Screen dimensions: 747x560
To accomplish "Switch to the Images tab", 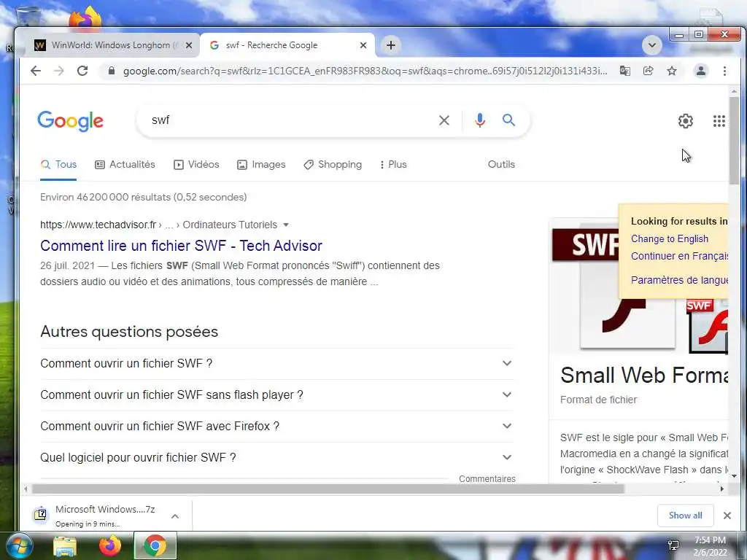I will click(x=261, y=164).
